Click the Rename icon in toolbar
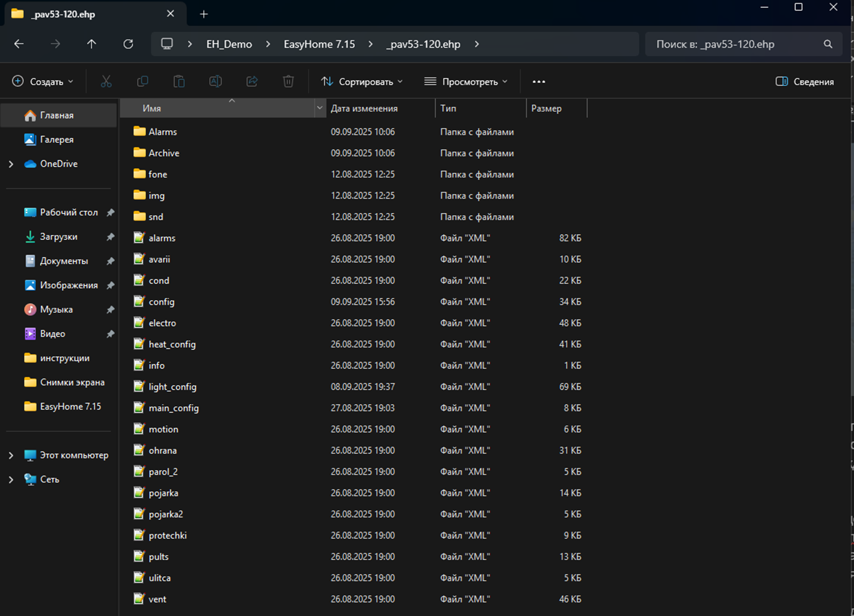This screenshot has height=616, width=854. [215, 82]
